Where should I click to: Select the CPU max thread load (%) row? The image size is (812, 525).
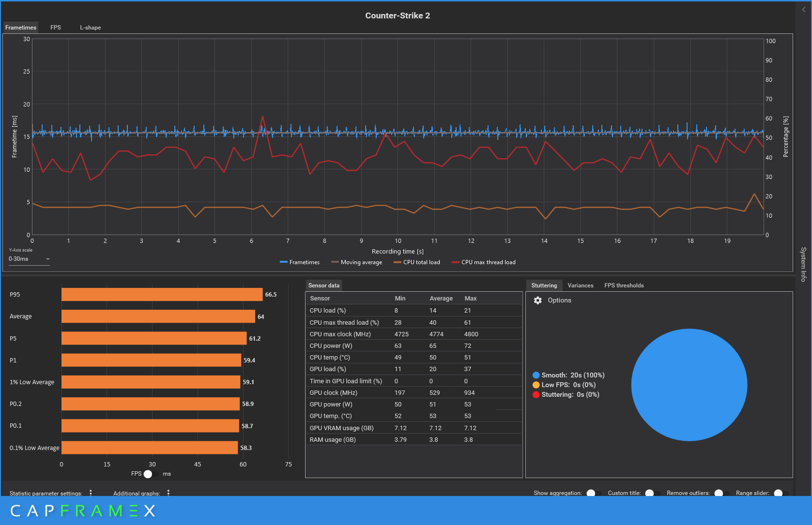click(414, 322)
